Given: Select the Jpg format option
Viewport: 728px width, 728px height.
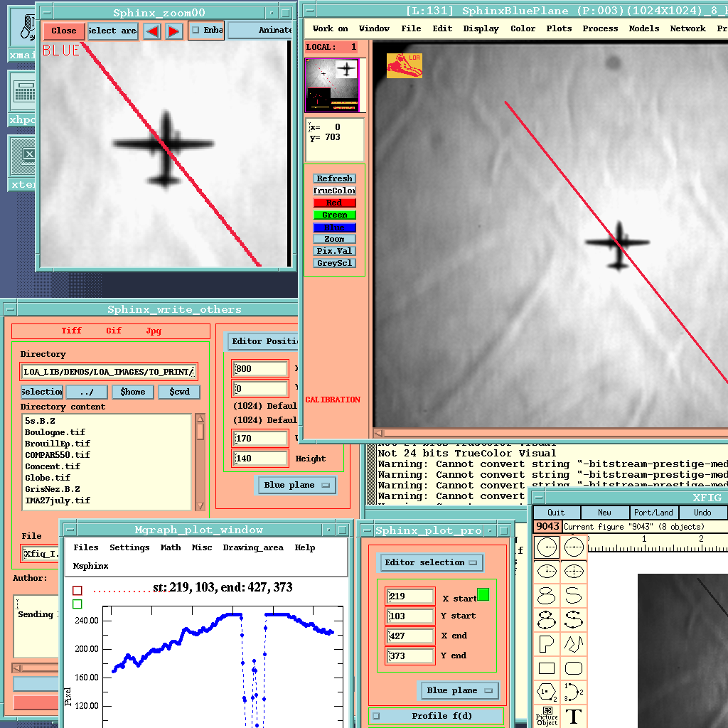Looking at the screenshot, I should (x=154, y=331).
